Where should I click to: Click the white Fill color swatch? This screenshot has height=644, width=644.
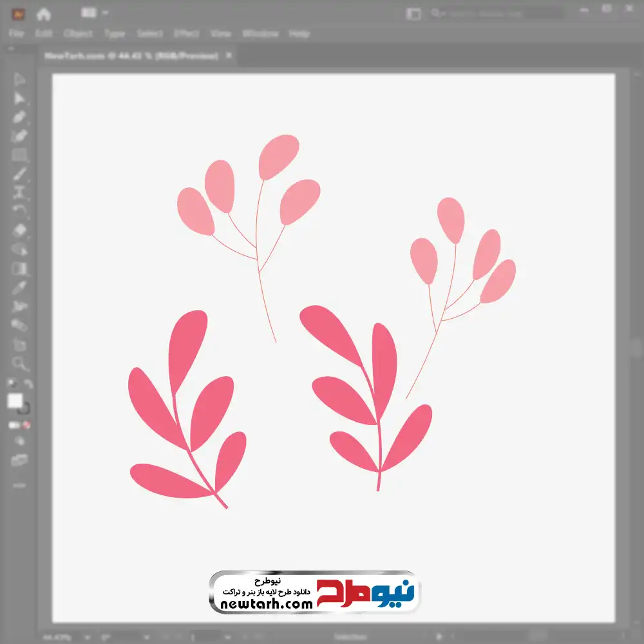[15, 401]
